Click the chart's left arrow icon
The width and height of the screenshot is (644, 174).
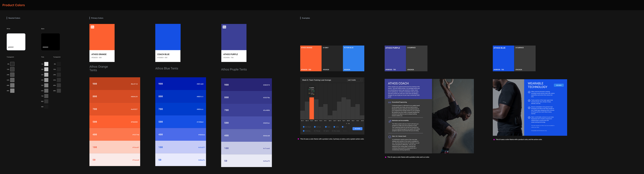pyautogui.click(x=347, y=124)
